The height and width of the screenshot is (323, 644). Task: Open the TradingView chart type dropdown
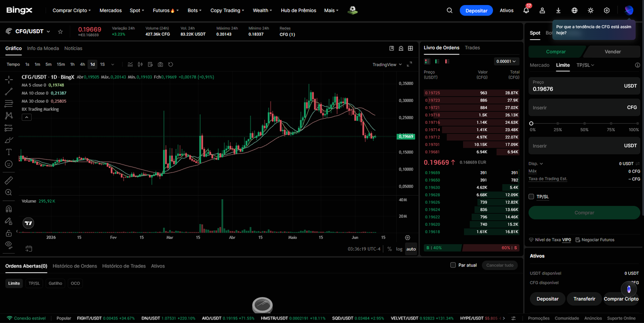pos(387,64)
